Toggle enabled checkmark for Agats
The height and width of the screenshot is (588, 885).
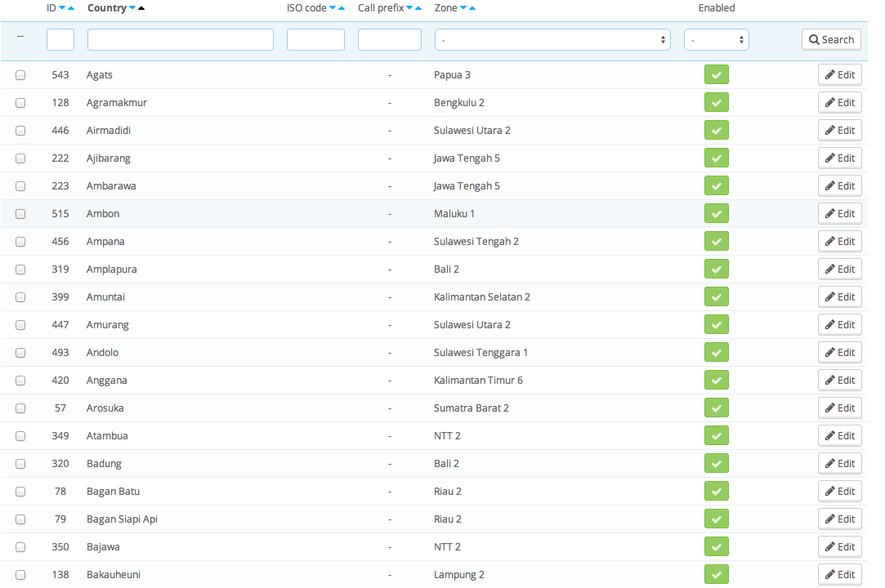[x=716, y=74]
